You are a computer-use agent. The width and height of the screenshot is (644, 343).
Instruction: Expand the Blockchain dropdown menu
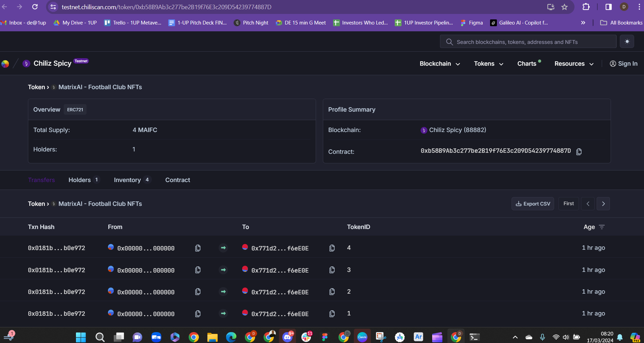tap(440, 64)
